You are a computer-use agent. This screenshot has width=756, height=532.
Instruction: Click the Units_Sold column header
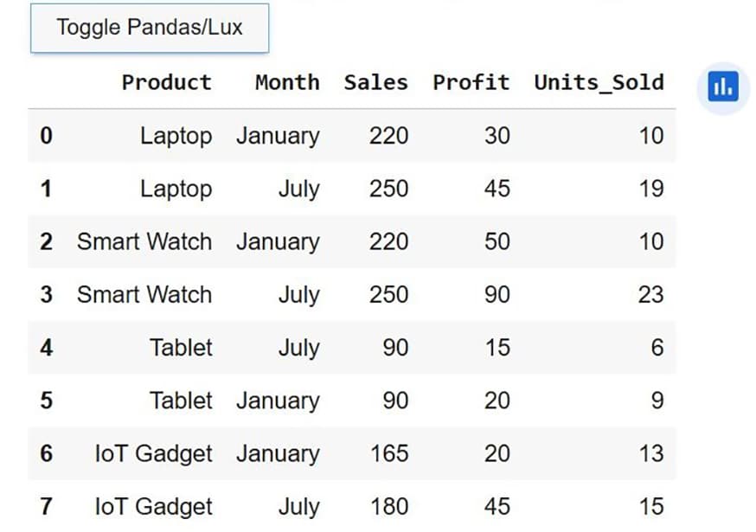[599, 83]
